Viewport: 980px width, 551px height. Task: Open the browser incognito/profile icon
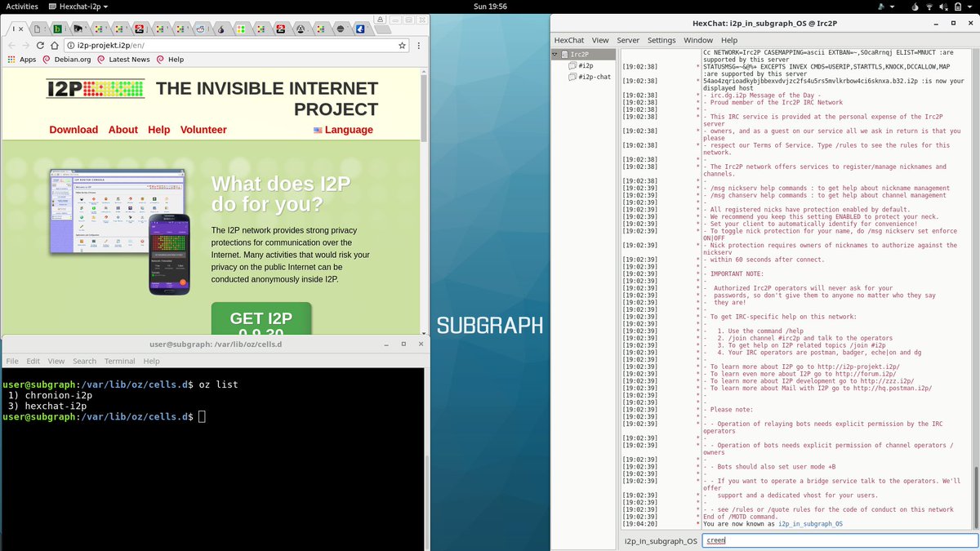380,20
